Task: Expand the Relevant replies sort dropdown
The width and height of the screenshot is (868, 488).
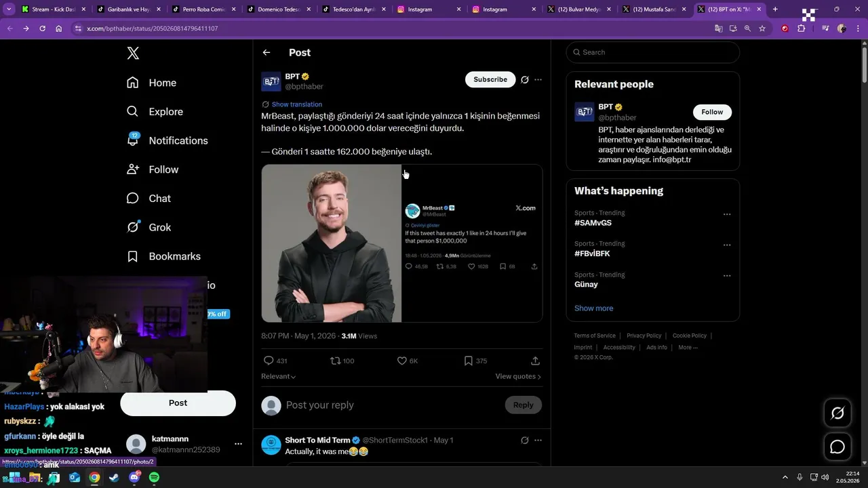Action: [279, 376]
